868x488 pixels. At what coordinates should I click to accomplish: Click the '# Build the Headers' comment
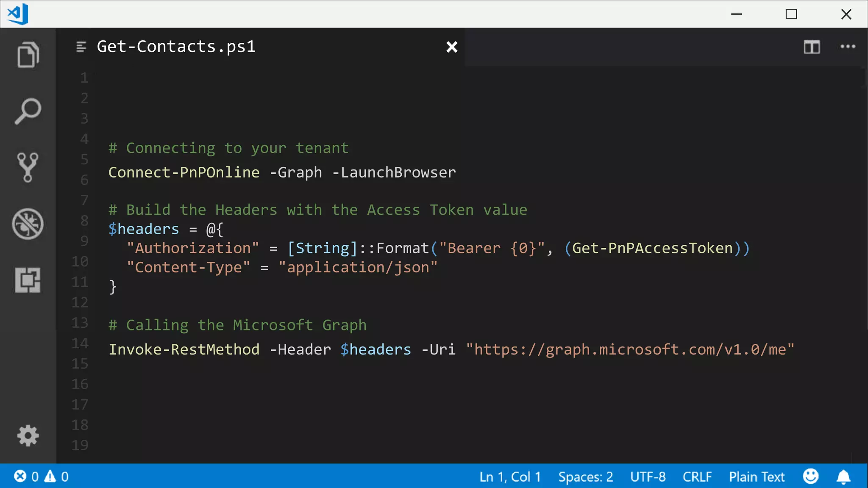point(318,210)
